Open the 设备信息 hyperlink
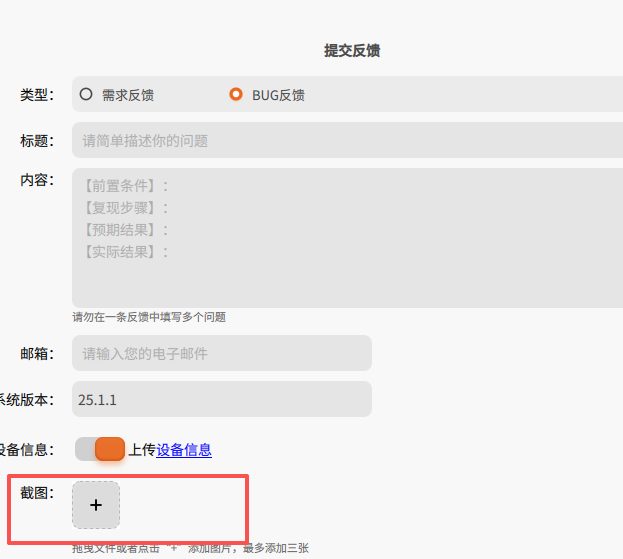The width and height of the screenshot is (623, 559). (x=184, y=450)
